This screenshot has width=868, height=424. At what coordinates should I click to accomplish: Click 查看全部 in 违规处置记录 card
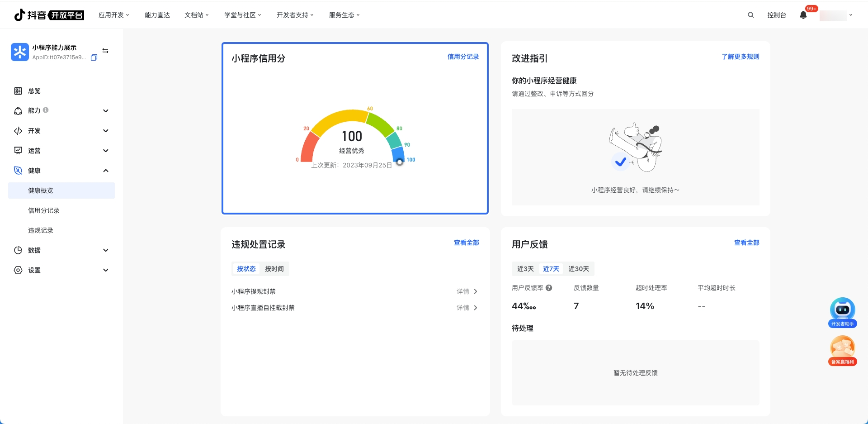[x=466, y=243]
